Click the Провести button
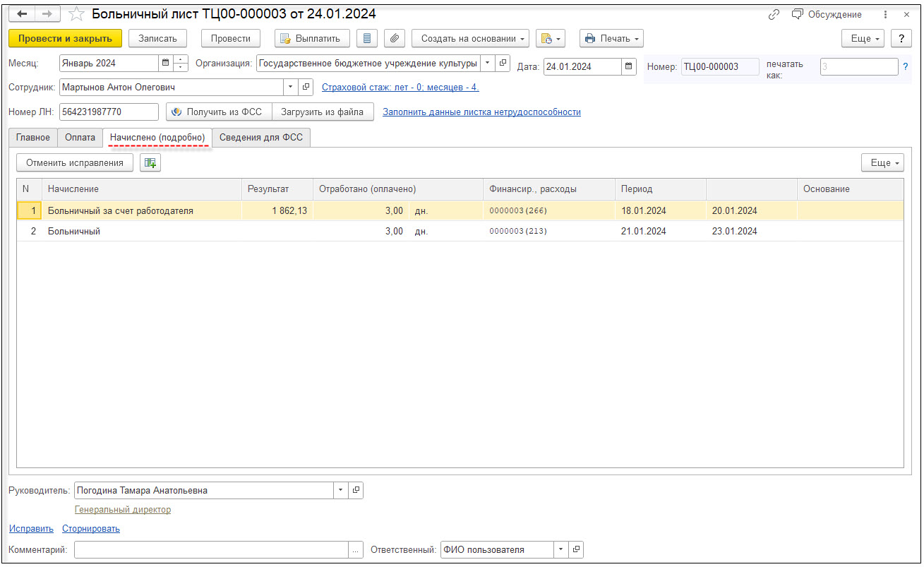The height and width of the screenshot is (567, 924). pyautogui.click(x=231, y=38)
